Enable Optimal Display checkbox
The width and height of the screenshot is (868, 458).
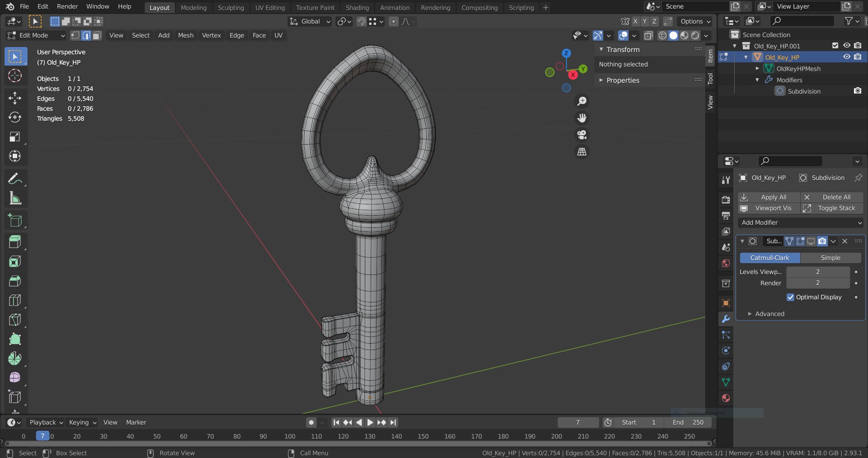(x=790, y=297)
